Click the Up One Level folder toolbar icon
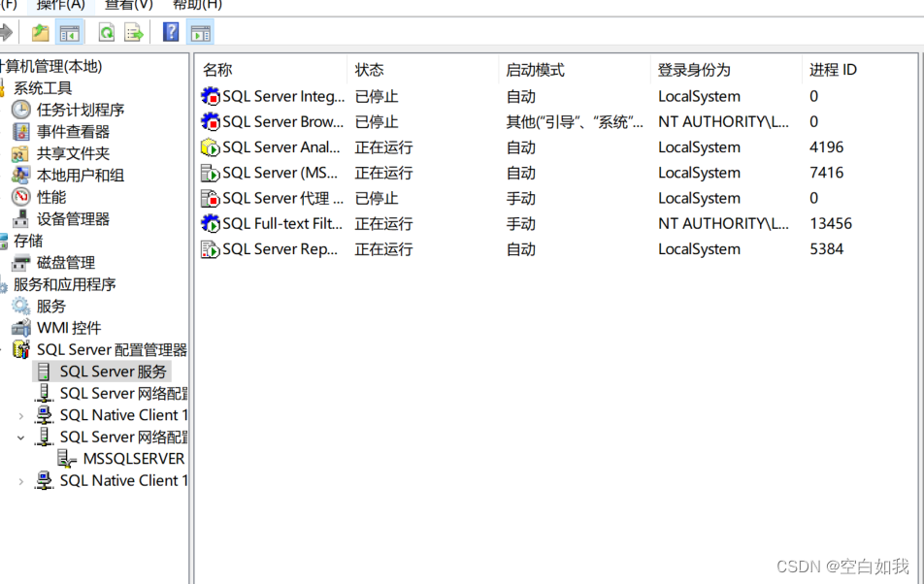 pos(40,32)
